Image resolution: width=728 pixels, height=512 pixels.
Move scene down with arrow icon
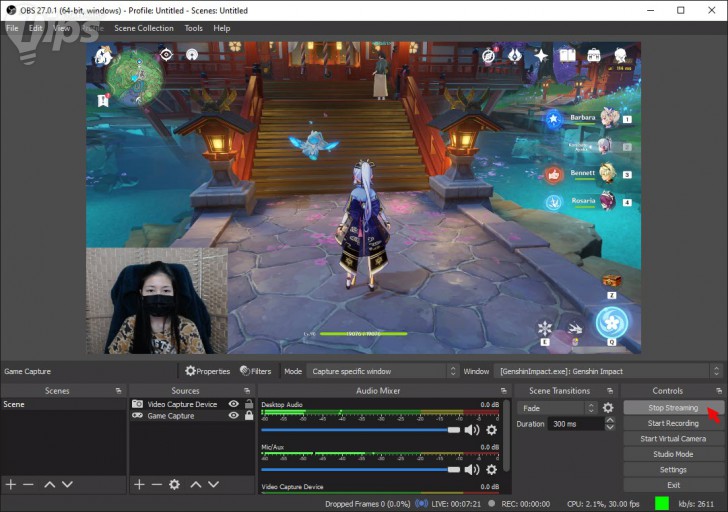67,485
